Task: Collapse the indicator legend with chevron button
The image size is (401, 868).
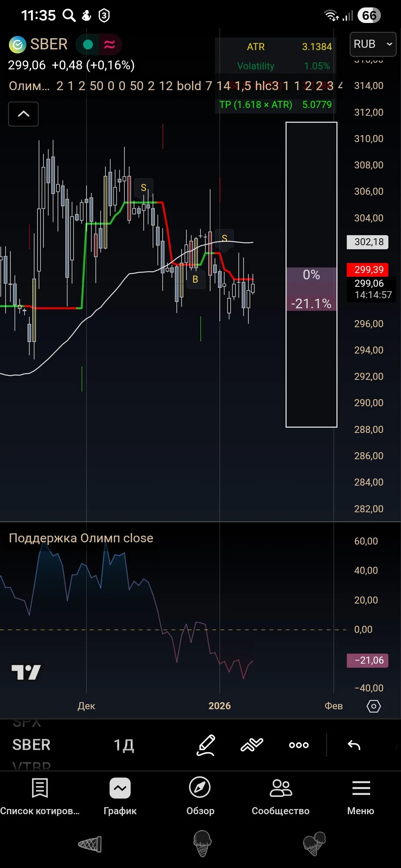Action: pyautogui.click(x=23, y=114)
